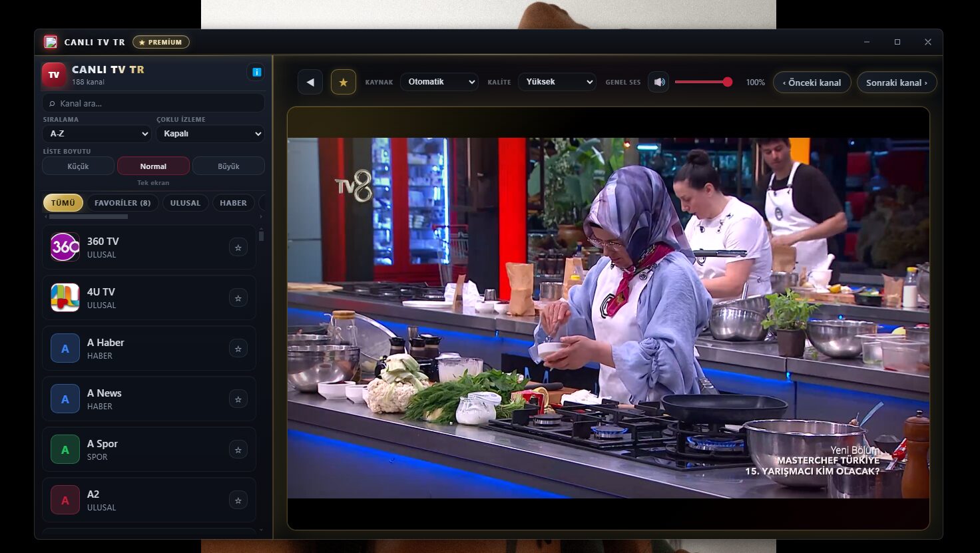Select the Haber category tab
Screen dimensions: 980x553
pyautogui.click(x=233, y=203)
